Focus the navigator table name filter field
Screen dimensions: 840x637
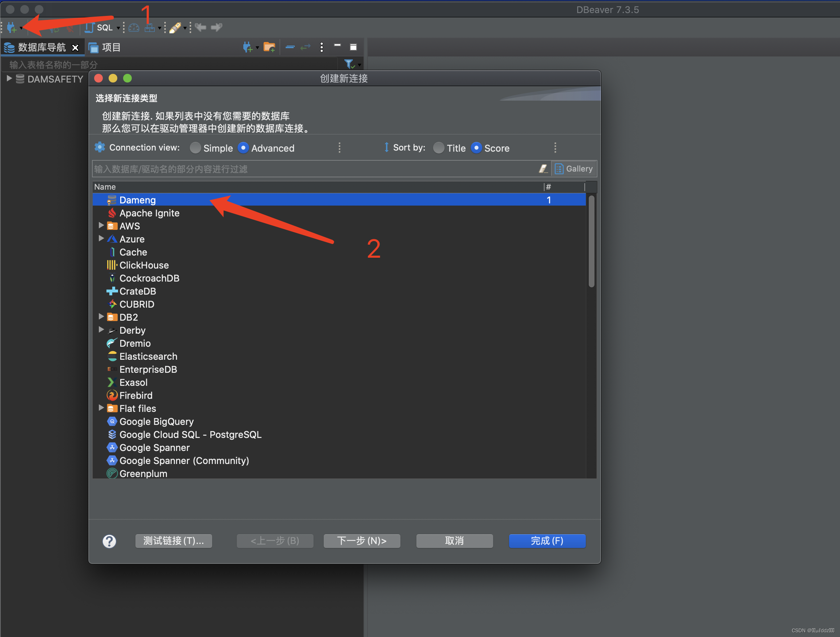(x=170, y=64)
